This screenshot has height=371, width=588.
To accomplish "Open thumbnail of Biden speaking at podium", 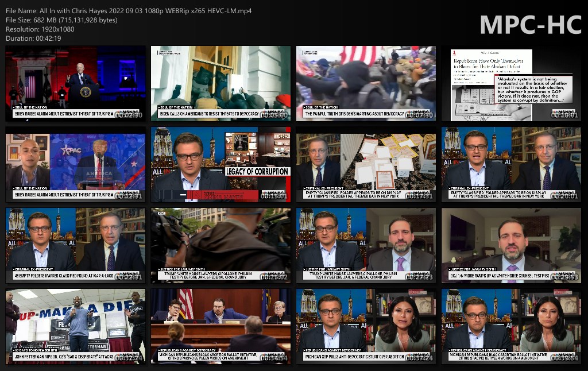I will [75, 83].
